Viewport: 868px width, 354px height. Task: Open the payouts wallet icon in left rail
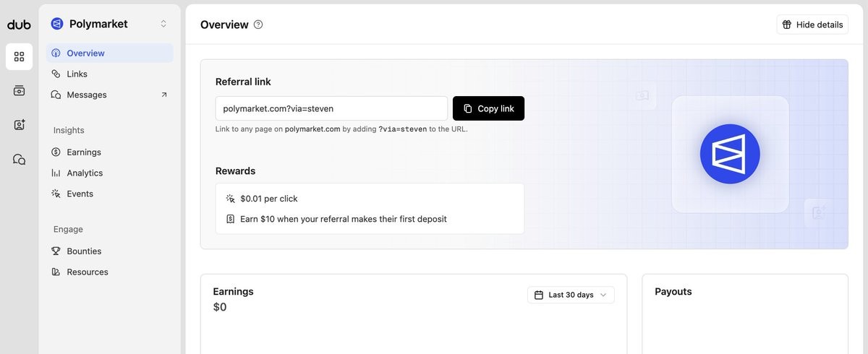pos(19,90)
